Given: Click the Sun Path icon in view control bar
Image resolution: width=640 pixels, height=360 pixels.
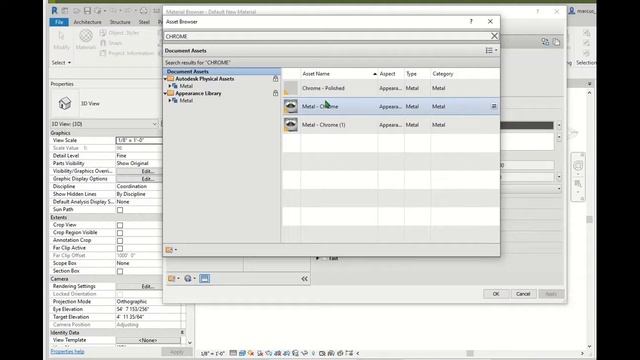Looking at the screenshot, I should [251, 353].
